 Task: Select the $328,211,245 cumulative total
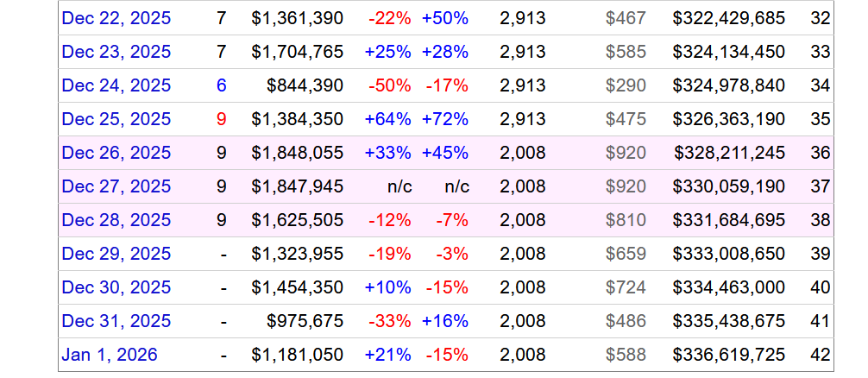pyautogui.click(x=729, y=153)
